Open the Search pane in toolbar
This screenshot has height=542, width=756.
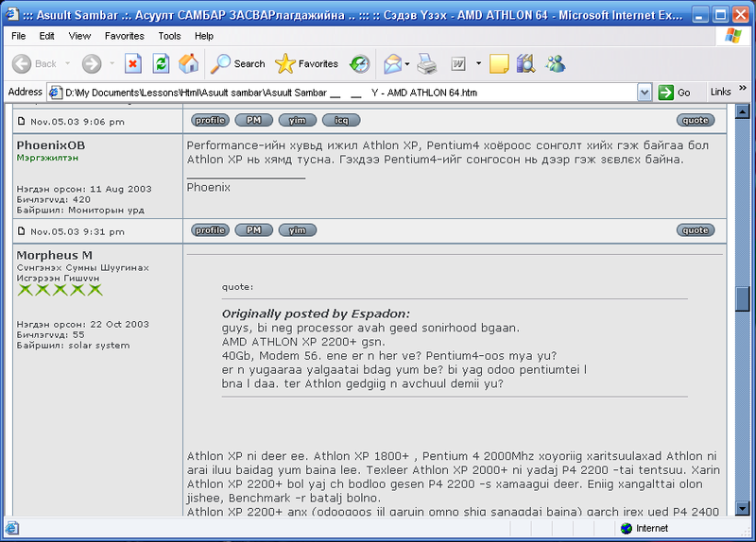tap(237, 64)
